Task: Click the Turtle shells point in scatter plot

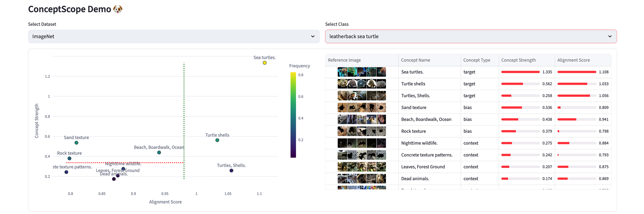Action: (x=217, y=140)
